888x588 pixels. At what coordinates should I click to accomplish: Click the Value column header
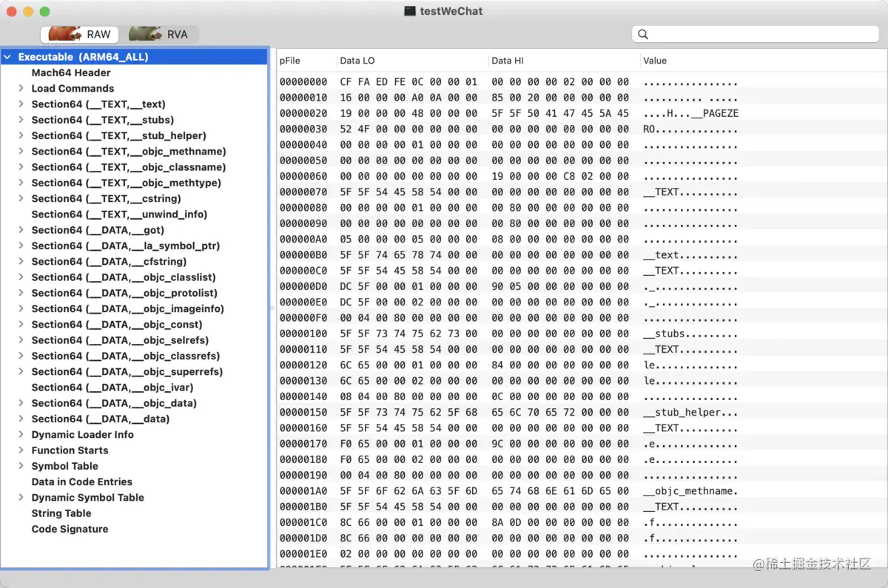763,61
